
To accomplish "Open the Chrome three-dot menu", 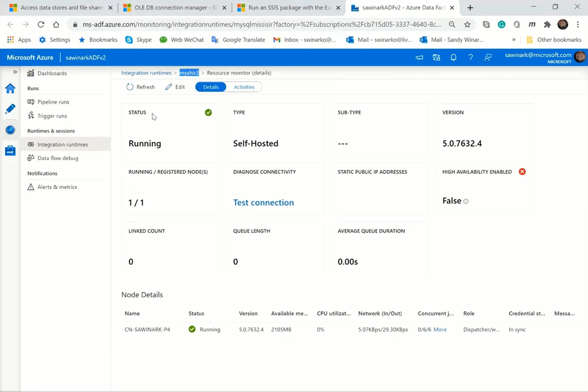I will [578, 24].
